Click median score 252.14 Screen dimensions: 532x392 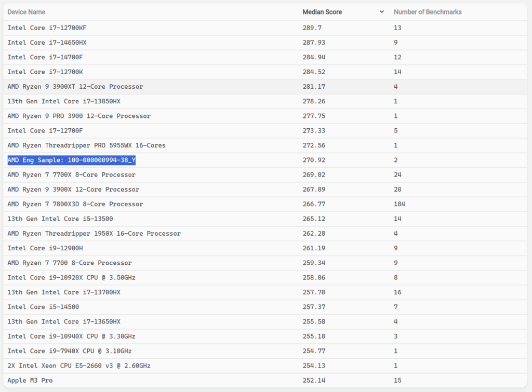pyautogui.click(x=314, y=381)
